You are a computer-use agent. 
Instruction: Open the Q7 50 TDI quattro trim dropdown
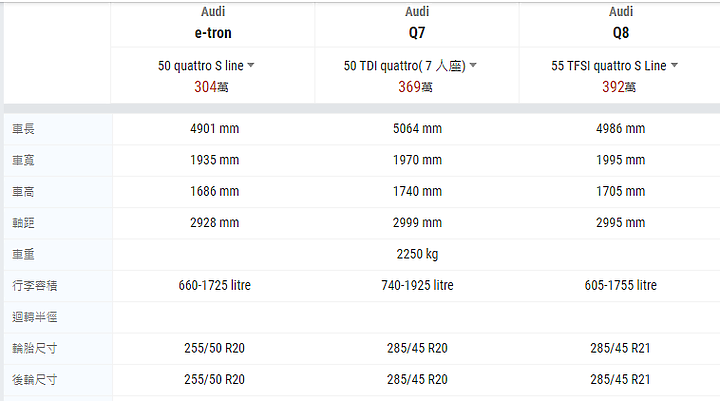410,66
